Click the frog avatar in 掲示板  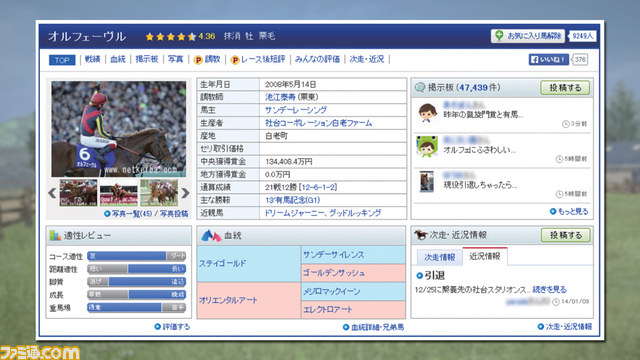[427, 147]
